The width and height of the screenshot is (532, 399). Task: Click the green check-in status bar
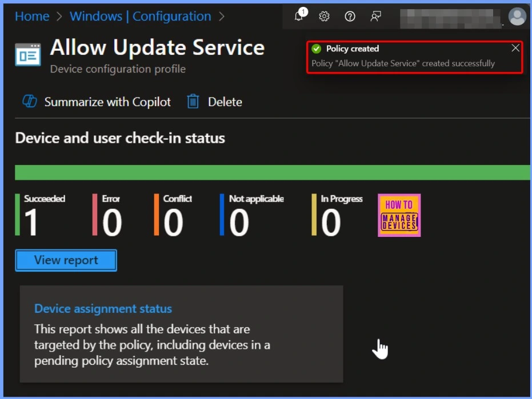273,172
